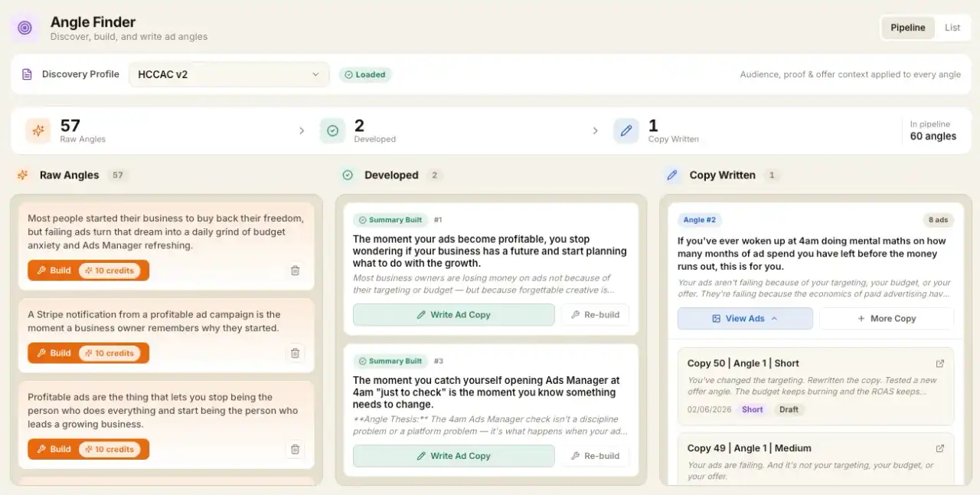Viewport: 980px width, 495px height.
Task: Delete the 'Profitable ads are the thing' angle
Action: 295,449
